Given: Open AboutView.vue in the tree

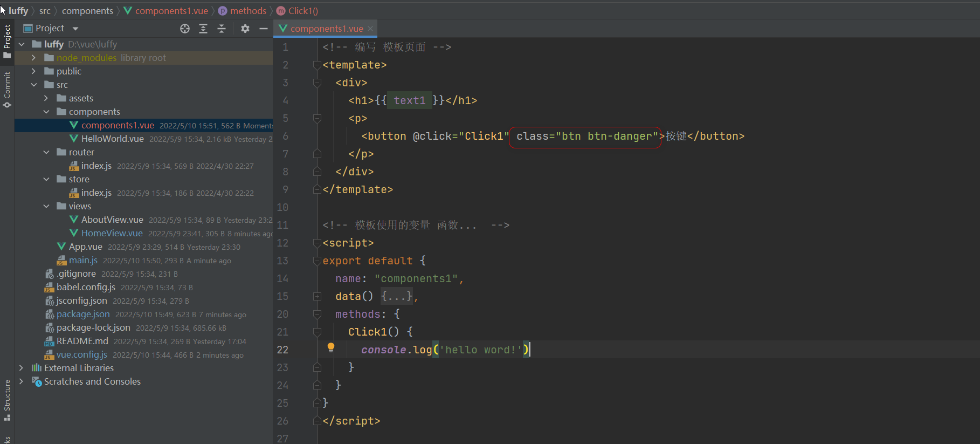Looking at the screenshot, I should (x=112, y=220).
